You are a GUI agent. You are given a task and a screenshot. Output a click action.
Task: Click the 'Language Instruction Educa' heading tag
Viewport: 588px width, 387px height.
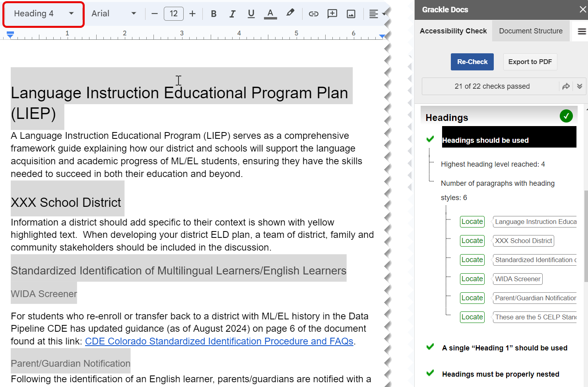(535, 222)
